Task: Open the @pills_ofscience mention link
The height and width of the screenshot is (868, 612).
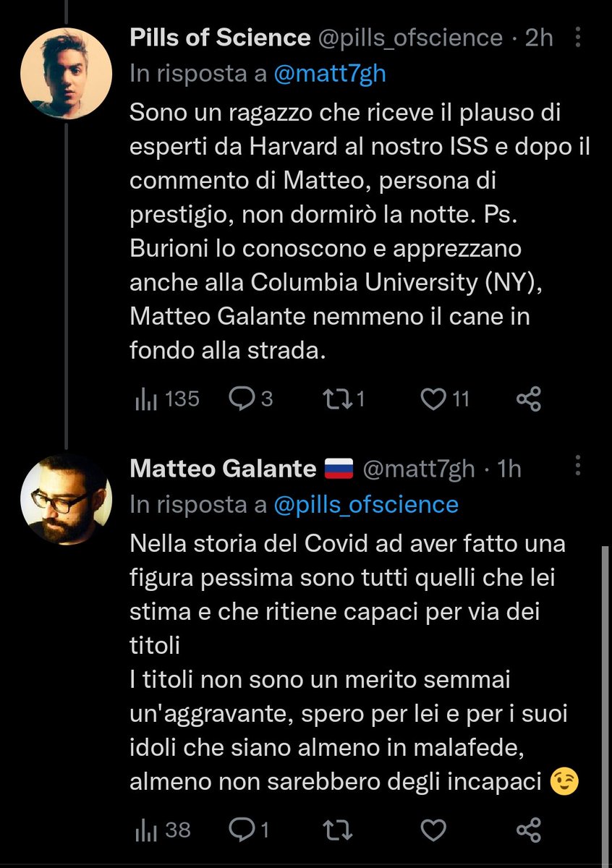Action: pyautogui.click(x=366, y=503)
